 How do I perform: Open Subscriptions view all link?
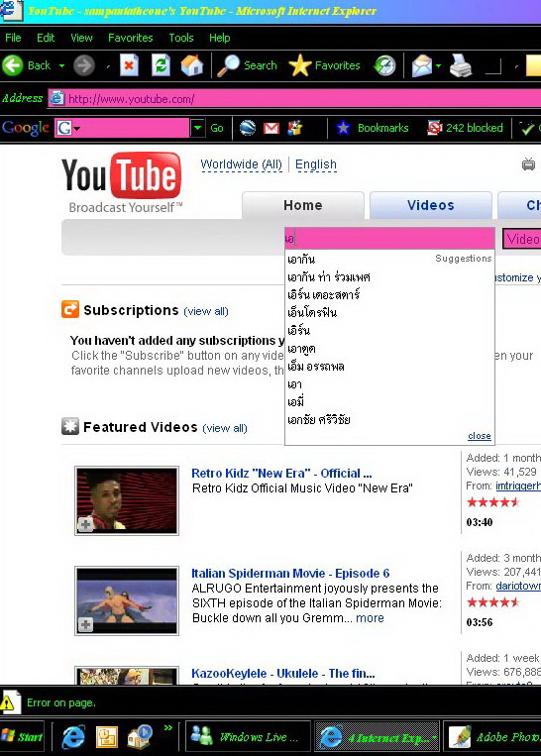206,311
